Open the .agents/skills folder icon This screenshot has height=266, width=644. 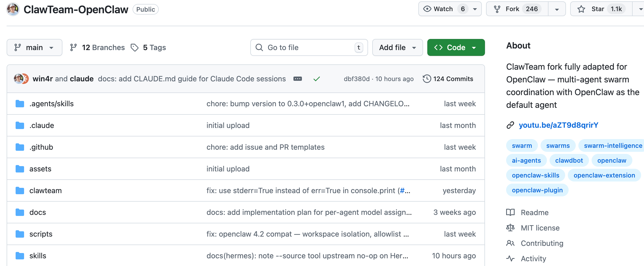(x=20, y=104)
